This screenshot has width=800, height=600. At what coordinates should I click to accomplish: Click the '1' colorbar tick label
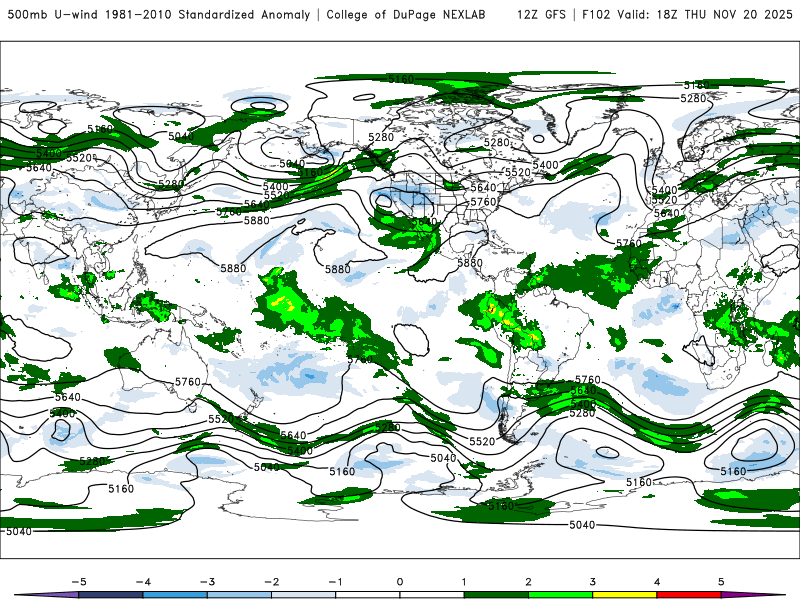[464, 582]
